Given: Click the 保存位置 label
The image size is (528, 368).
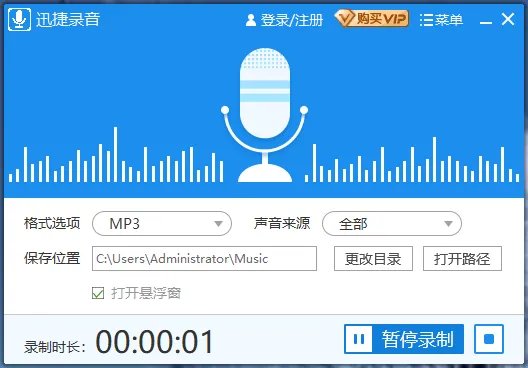Looking at the screenshot, I should (x=52, y=258).
